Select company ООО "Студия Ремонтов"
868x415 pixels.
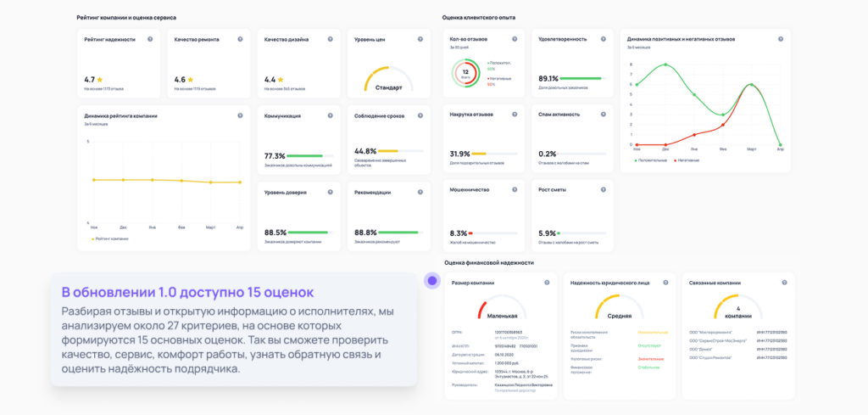(x=710, y=358)
